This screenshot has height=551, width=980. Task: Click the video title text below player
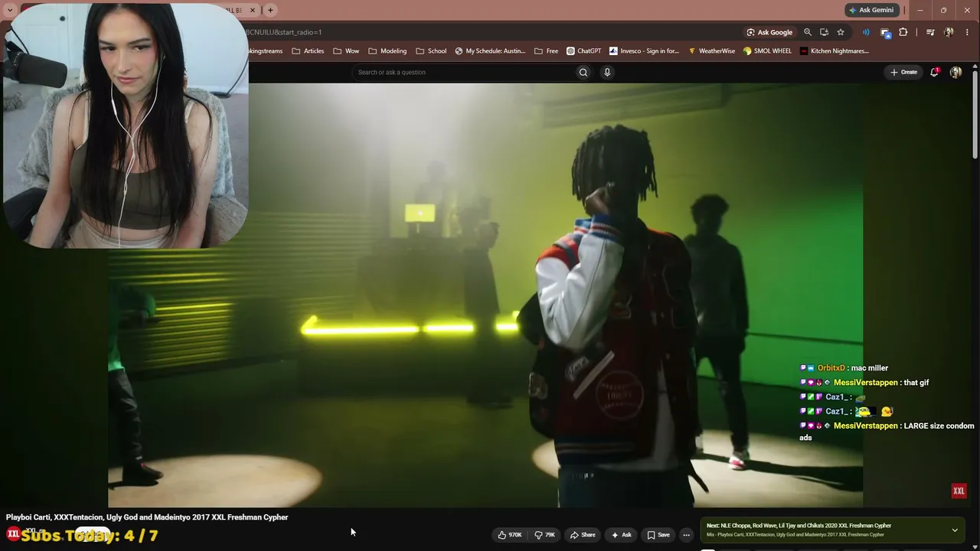click(x=147, y=517)
